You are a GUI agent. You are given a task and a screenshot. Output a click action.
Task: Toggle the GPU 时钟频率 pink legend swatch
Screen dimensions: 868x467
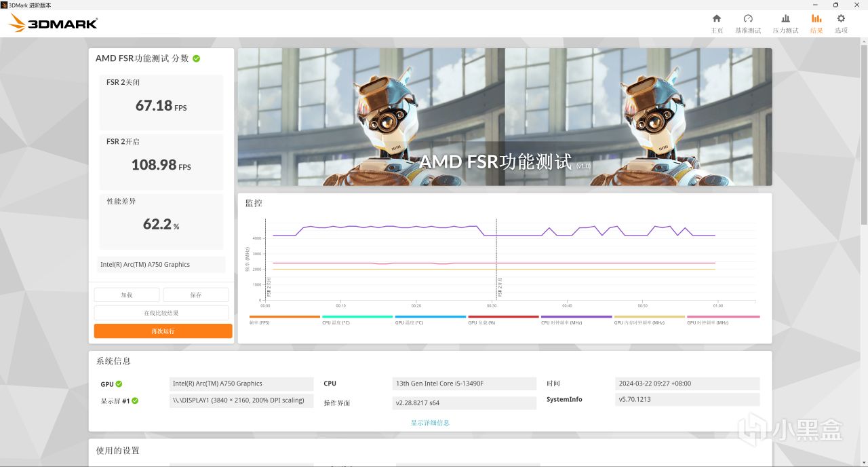(x=723, y=317)
